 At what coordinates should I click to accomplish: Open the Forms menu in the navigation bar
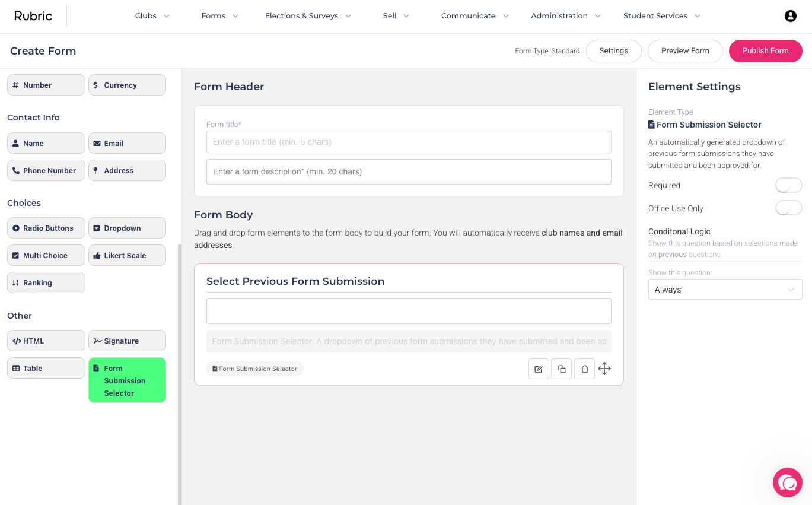pos(219,16)
